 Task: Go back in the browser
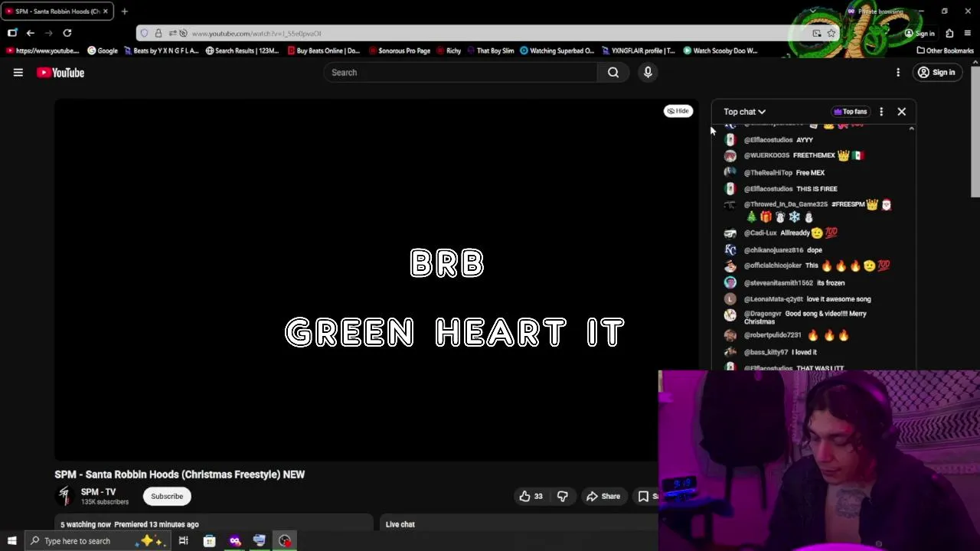coord(30,33)
